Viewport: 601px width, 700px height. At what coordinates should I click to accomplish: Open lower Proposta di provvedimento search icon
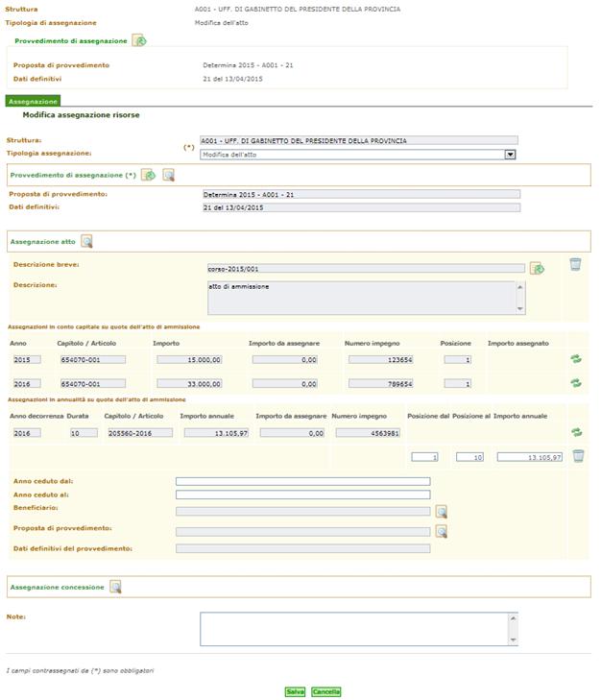click(x=442, y=531)
